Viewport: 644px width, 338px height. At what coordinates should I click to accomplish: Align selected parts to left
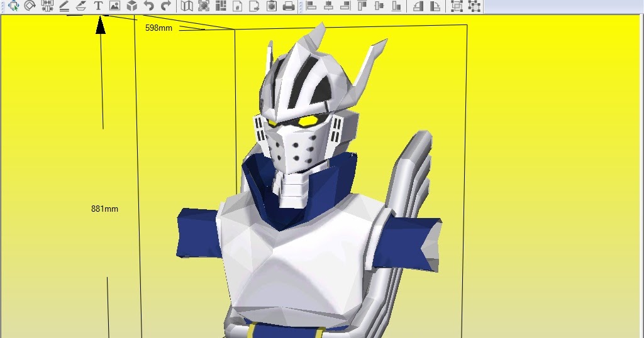click(x=311, y=6)
